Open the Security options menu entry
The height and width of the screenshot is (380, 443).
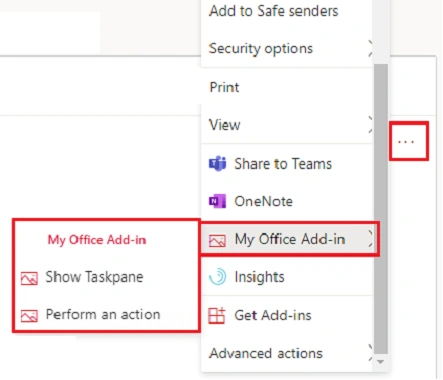coord(287,49)
